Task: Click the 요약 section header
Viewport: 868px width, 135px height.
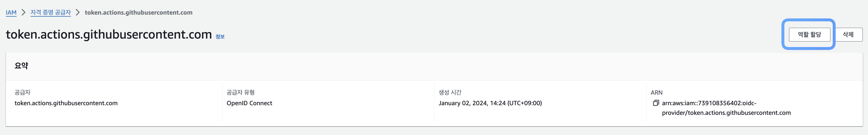Action: (21, 66)
